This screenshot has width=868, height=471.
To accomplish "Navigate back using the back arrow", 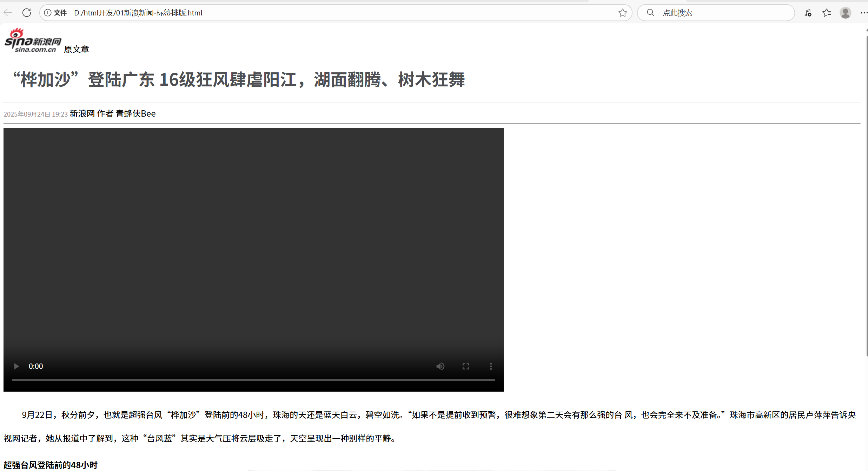I will tap(7, 13).
